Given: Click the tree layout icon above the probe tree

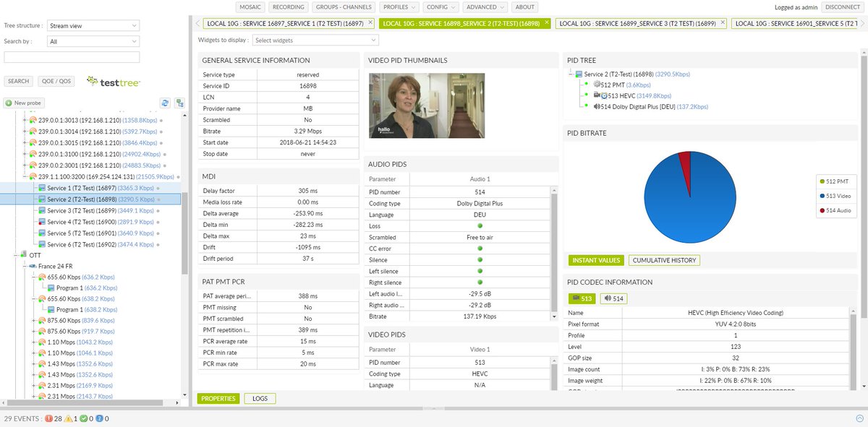Looking at the screenshot, I should pos(179,103).
